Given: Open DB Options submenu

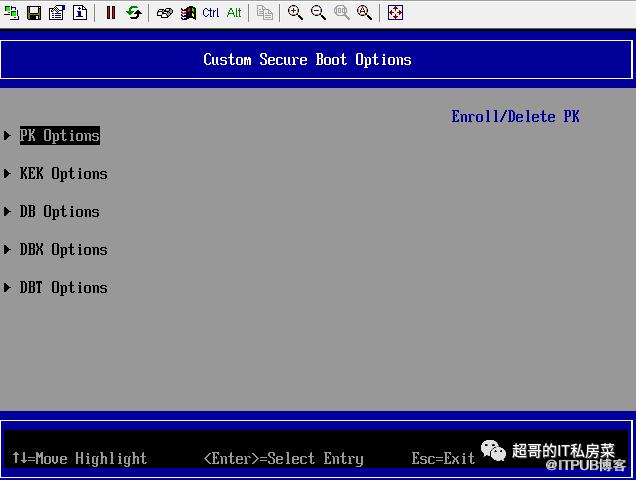Looking at the screenshot, I should pyautogui.click(x=59, y=212).
